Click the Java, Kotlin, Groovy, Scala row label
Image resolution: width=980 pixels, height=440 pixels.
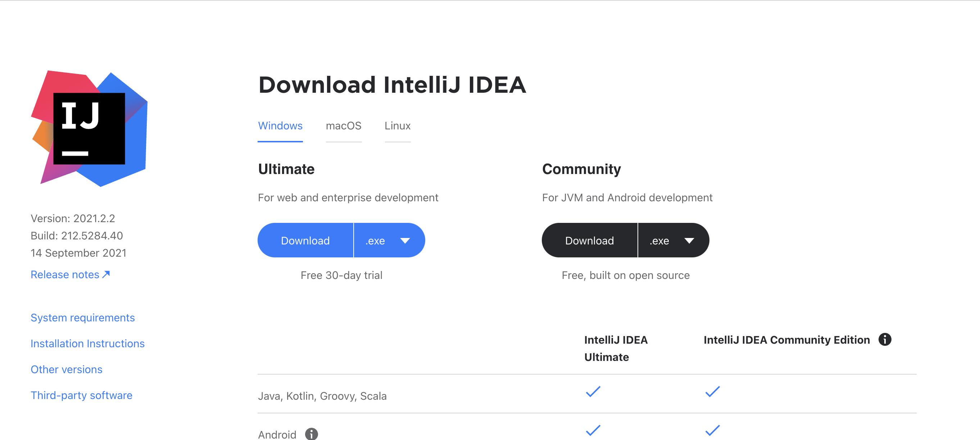coord(322,396)
